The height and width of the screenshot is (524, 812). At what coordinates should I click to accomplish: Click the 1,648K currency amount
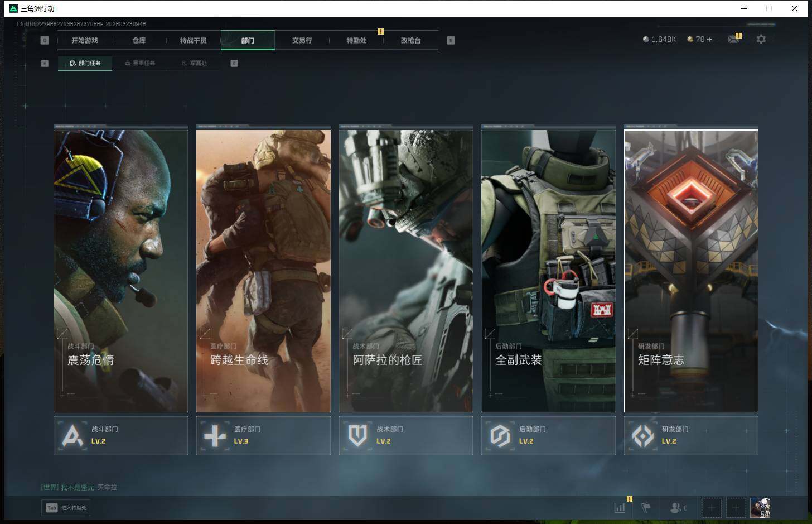click(664, 39)
